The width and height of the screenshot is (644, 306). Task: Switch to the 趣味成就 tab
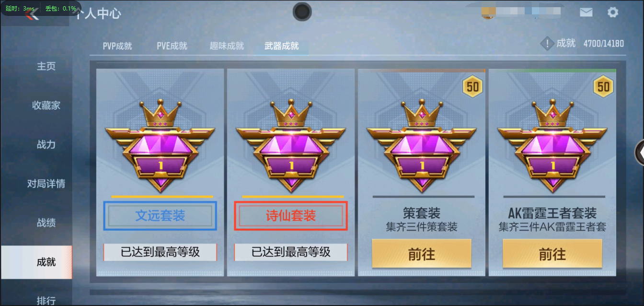227,46
